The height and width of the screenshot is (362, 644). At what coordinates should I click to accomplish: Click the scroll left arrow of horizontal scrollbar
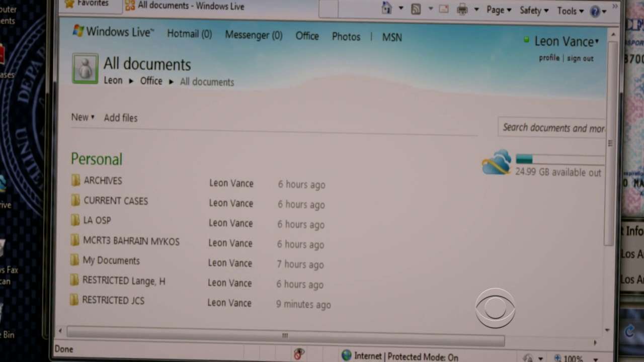[x=60, y=330]
